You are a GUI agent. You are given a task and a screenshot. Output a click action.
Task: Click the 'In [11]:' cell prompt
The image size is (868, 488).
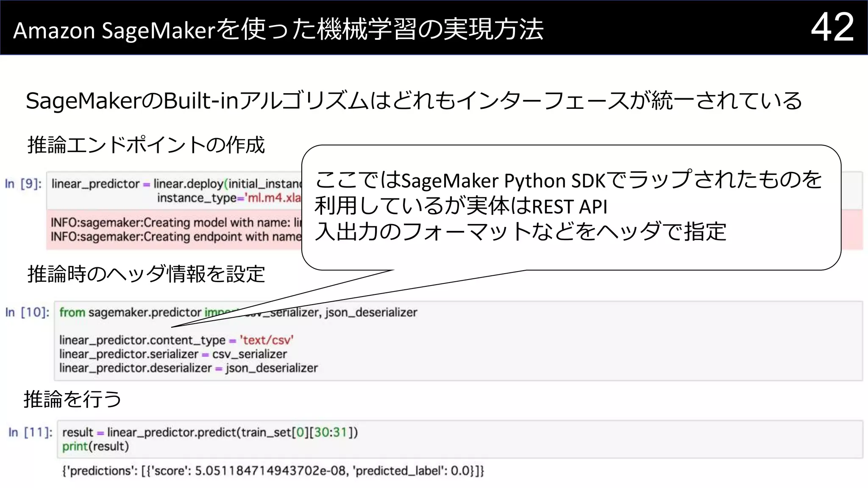pyautogui.click(x=31, y=433)
